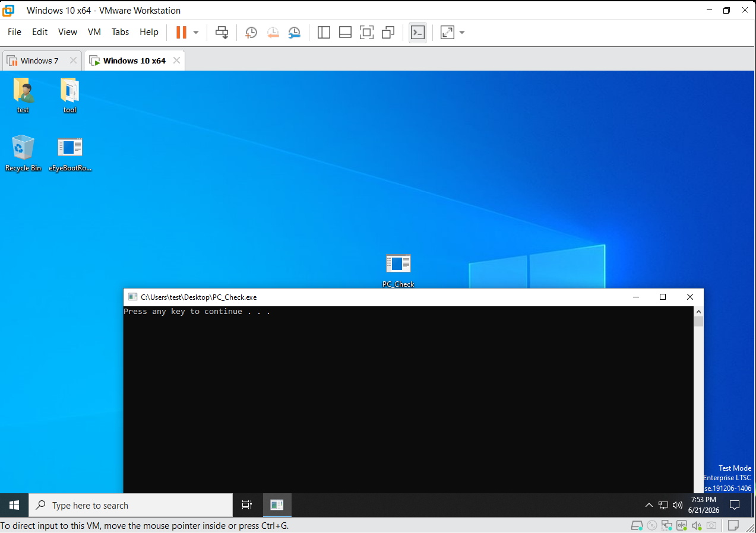The width and height of the screenshot is (756, 533).
Task: Pause the virtual machine
Action: [181, 32]
